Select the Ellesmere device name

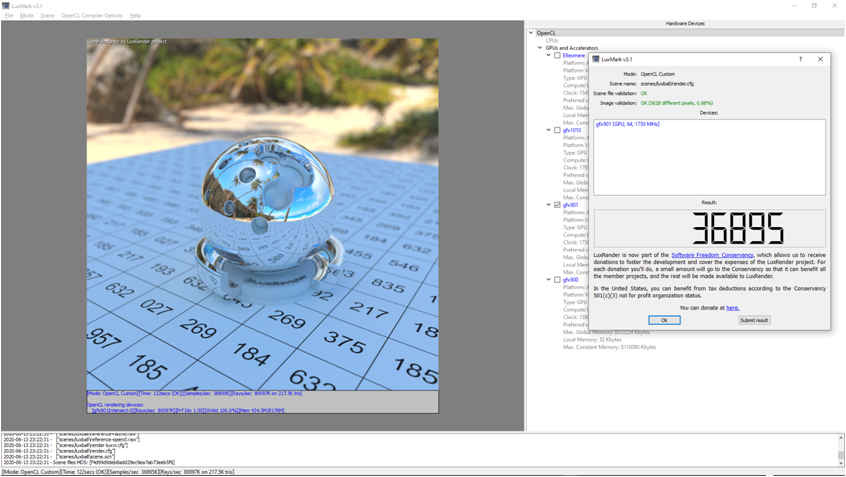click(x=574, y=55)
